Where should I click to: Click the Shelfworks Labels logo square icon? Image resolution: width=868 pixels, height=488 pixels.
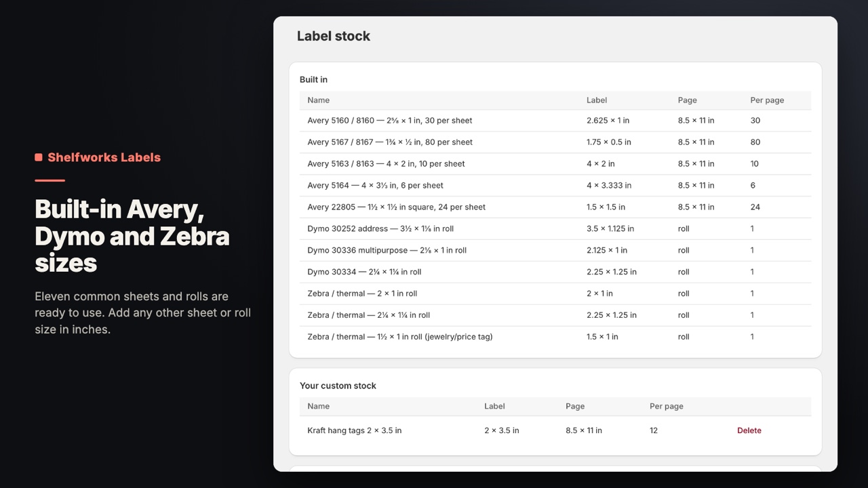pyautogui.click(x=39, y=157)
